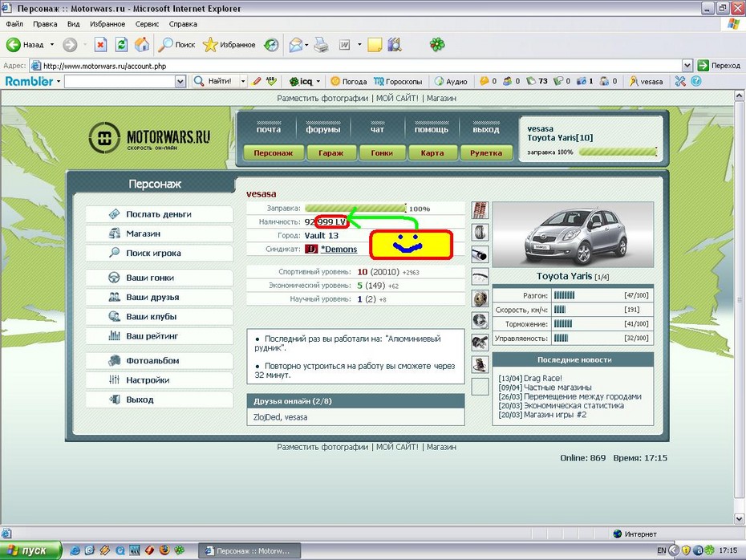Refresh the page with green arrows icon
746x560 pixels.
[122, 45]
